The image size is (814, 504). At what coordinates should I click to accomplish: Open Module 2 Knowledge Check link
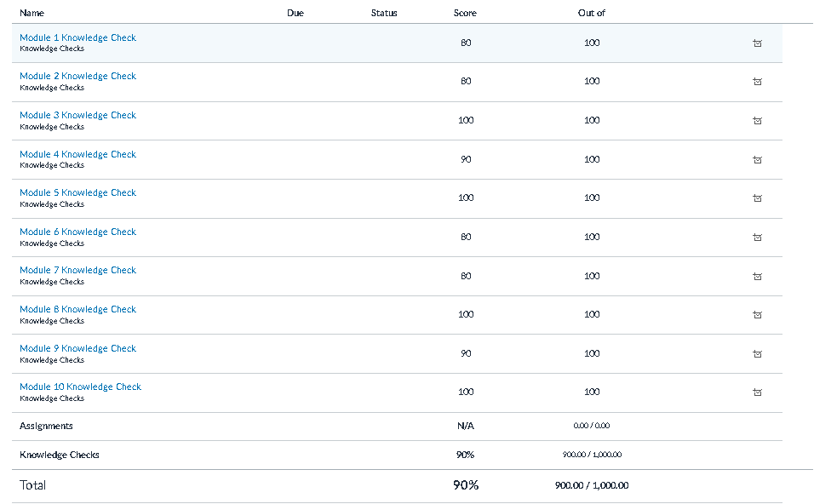tap(77, 76)
